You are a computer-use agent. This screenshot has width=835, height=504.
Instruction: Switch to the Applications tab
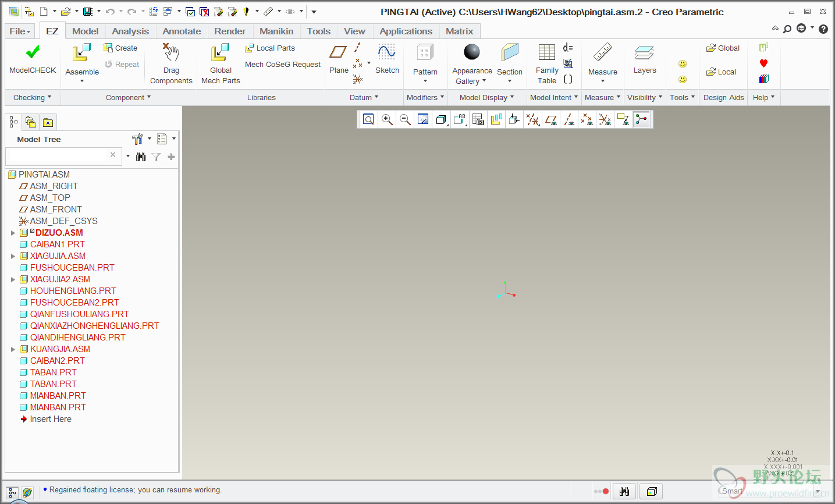point(406,31)
